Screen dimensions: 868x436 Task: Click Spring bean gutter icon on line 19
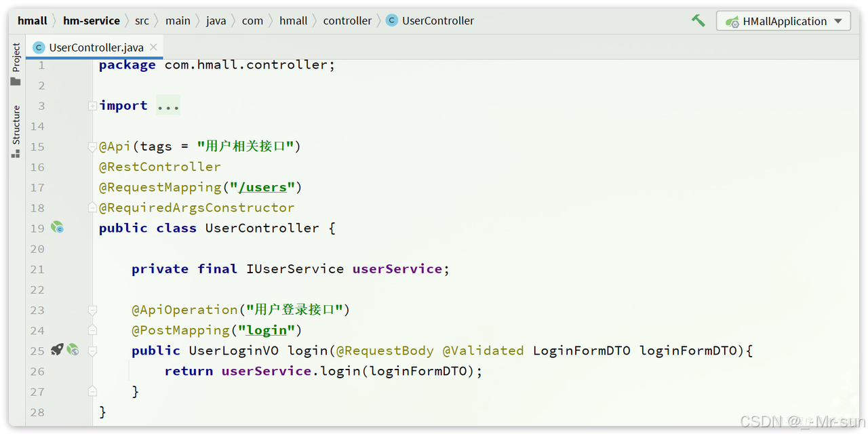click(58, 228)
